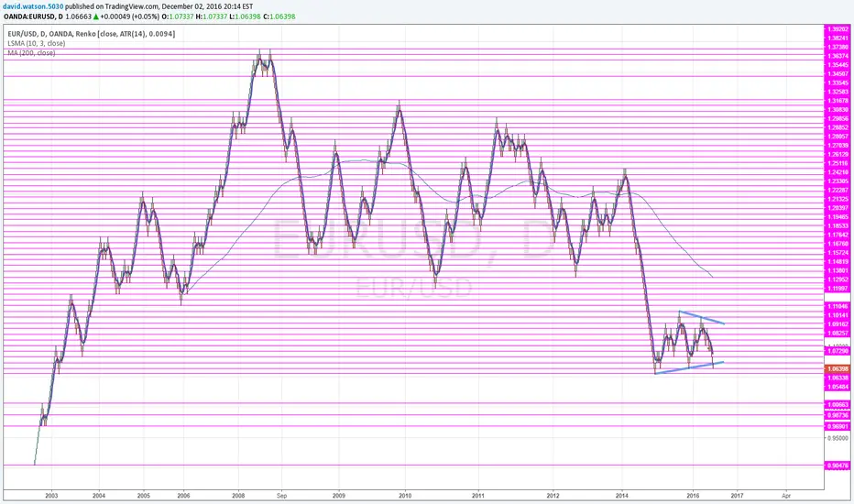The width and height of the screenshot is (854, 504).
Task: Click the 0.95000 price axis label
Action: 838,438
